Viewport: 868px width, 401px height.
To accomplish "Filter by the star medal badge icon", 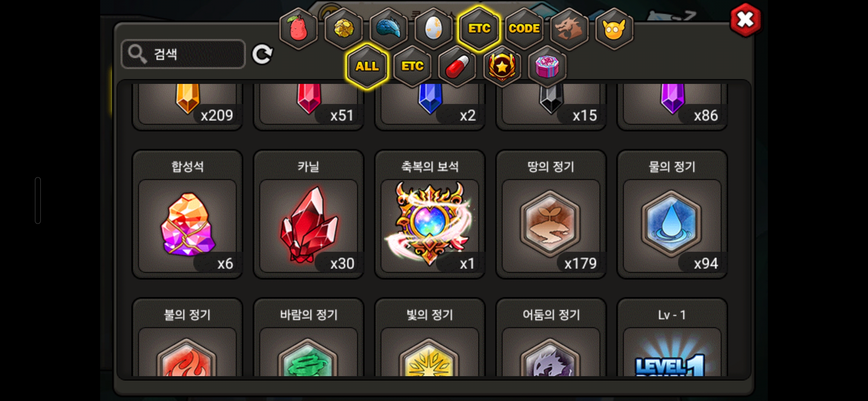I will coord(502,66).
